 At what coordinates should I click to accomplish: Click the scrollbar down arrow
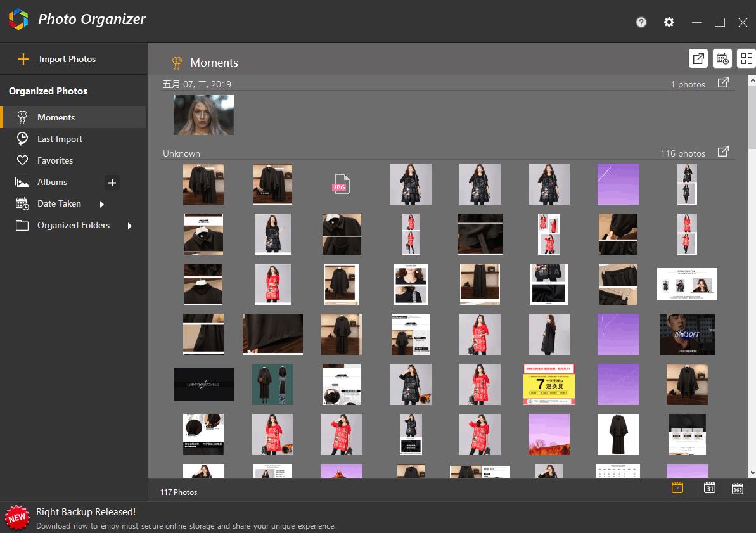tap(752, 473)
